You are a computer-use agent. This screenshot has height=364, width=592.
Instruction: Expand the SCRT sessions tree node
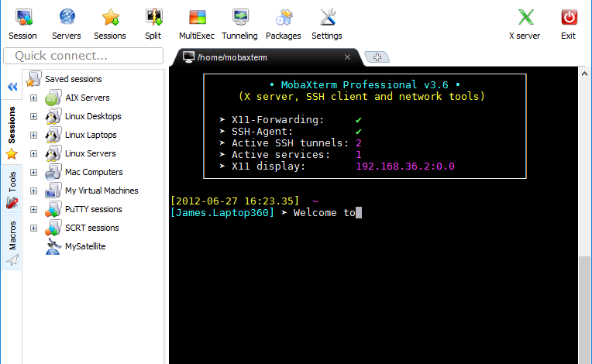pos(33,228)
